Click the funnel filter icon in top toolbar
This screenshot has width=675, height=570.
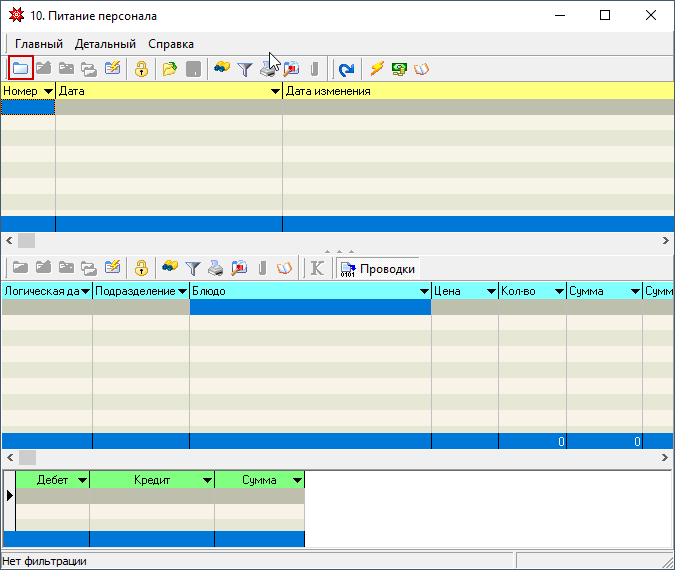(245, 69)
